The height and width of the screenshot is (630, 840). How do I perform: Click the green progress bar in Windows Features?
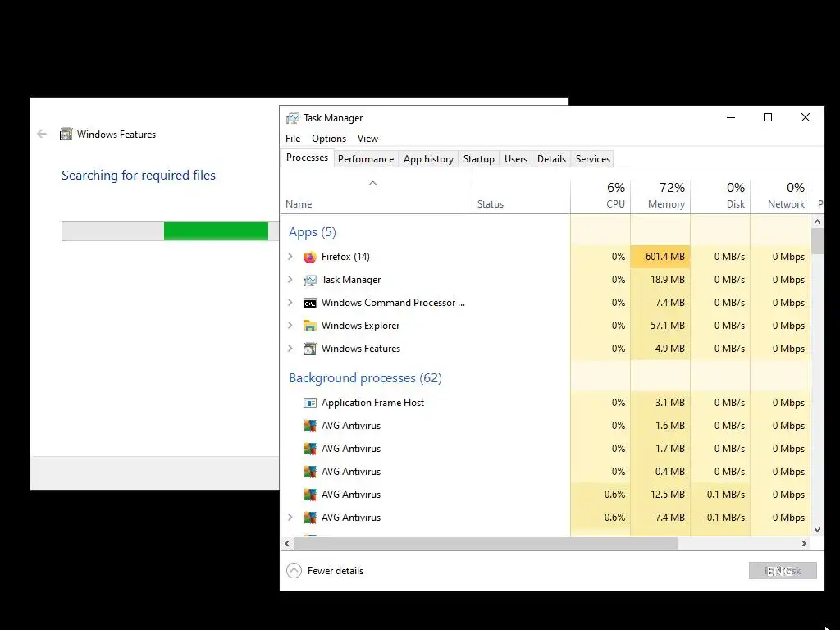(x=216, y=231)
